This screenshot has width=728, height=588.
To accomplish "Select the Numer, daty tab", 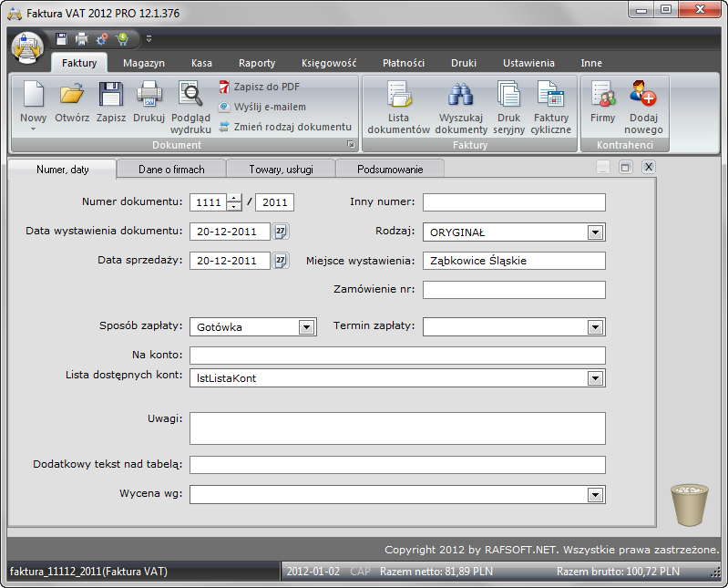I will point(62,169).
